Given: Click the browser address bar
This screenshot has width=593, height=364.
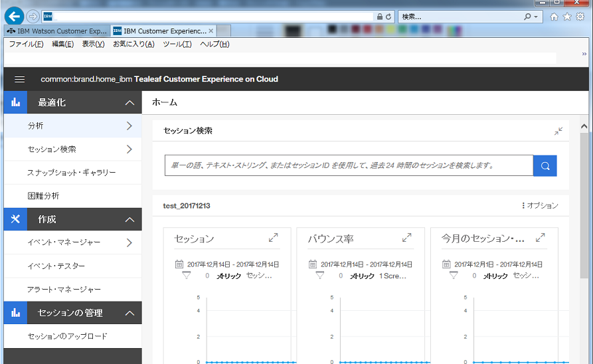Looking at the screenshot, I should (x=213, y=17).
